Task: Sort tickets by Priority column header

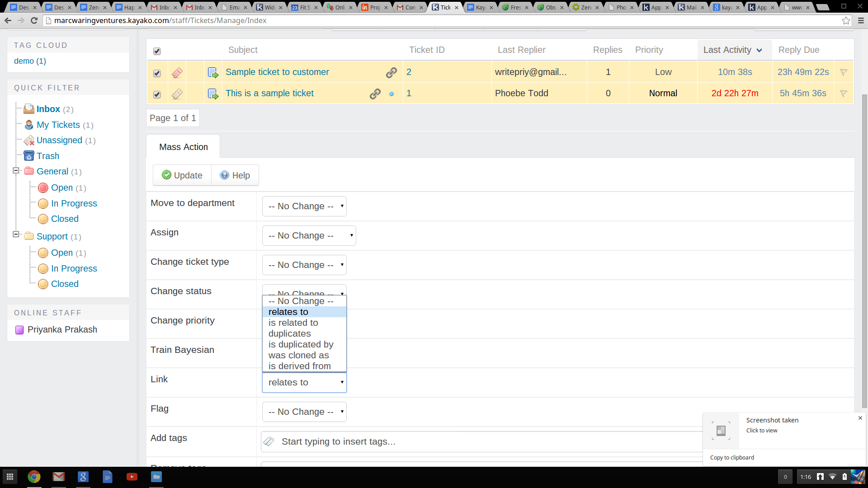Action: click(x=649, y=50)
